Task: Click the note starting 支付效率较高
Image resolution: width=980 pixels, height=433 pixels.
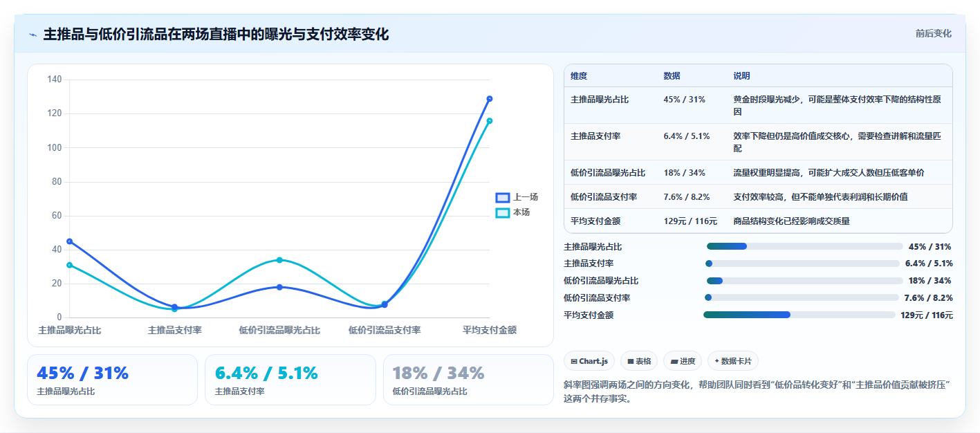Action: click(x=820, y=197)
